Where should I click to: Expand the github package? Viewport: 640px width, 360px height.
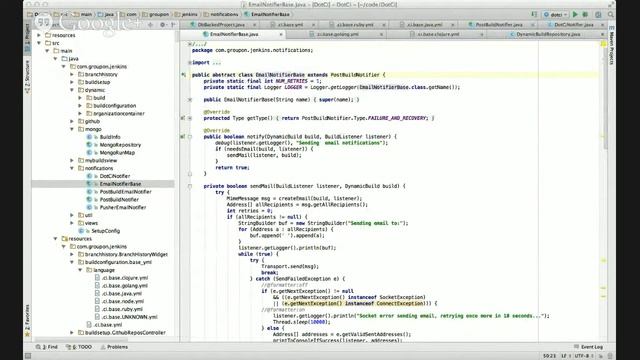click(72, 121)
